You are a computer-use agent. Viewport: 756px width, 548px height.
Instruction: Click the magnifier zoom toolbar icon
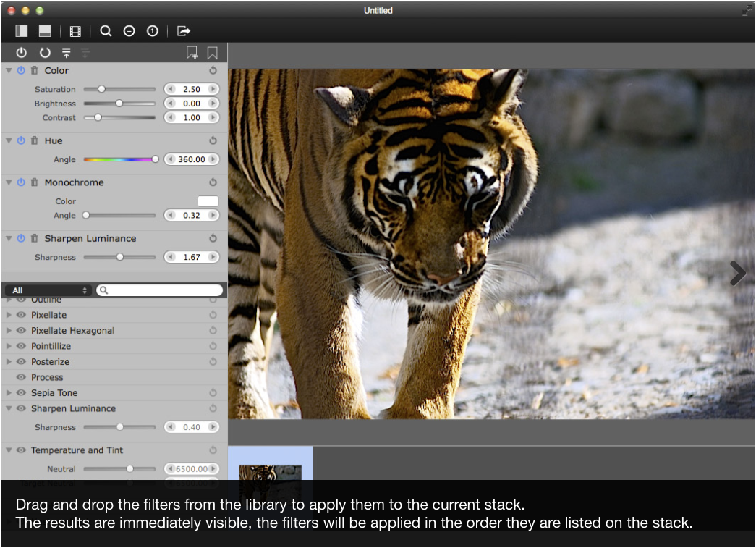[106, 31]
